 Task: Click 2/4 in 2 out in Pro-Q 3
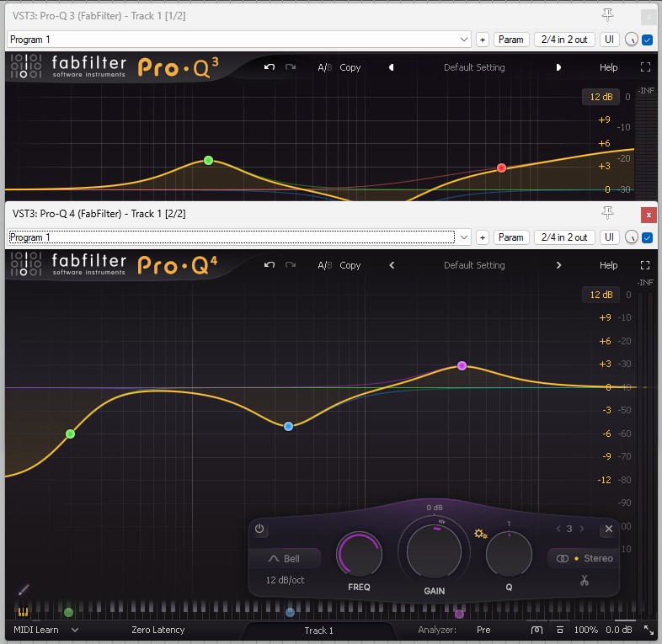pos(564,40)
